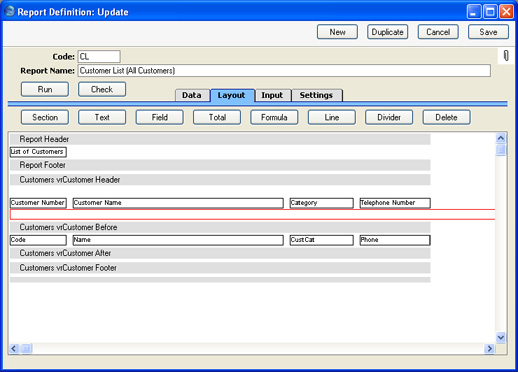The image size is (518, 372).
Task: Click the New button
Action: click(x=337, y=32)
